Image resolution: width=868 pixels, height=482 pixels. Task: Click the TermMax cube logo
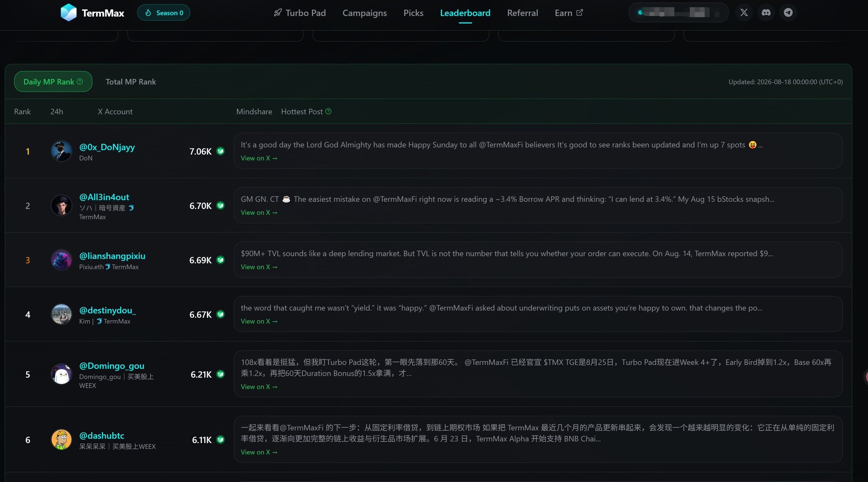[68, 13]
